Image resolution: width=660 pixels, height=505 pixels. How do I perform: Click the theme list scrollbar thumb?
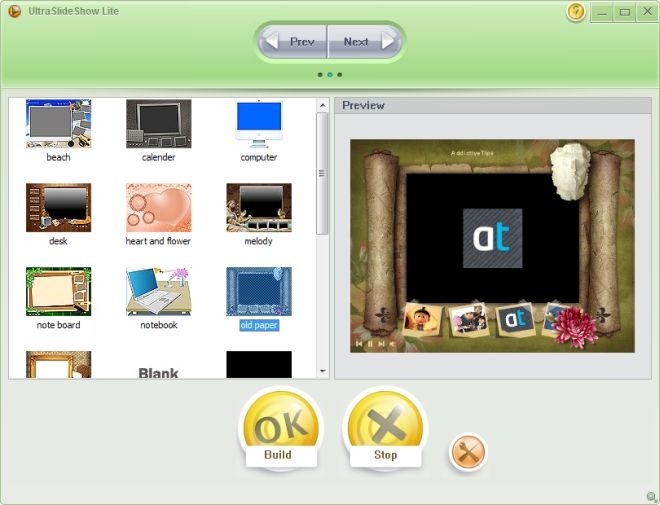(x=322, y=173)
